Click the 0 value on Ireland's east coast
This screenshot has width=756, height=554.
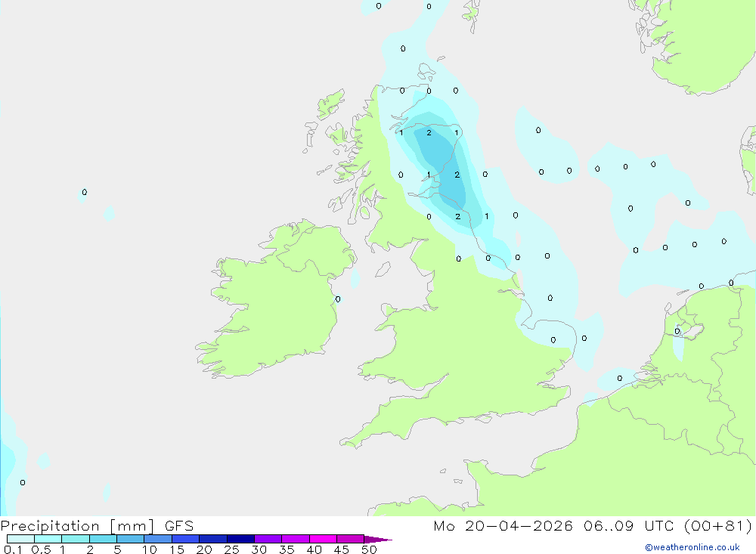[337, 299]
